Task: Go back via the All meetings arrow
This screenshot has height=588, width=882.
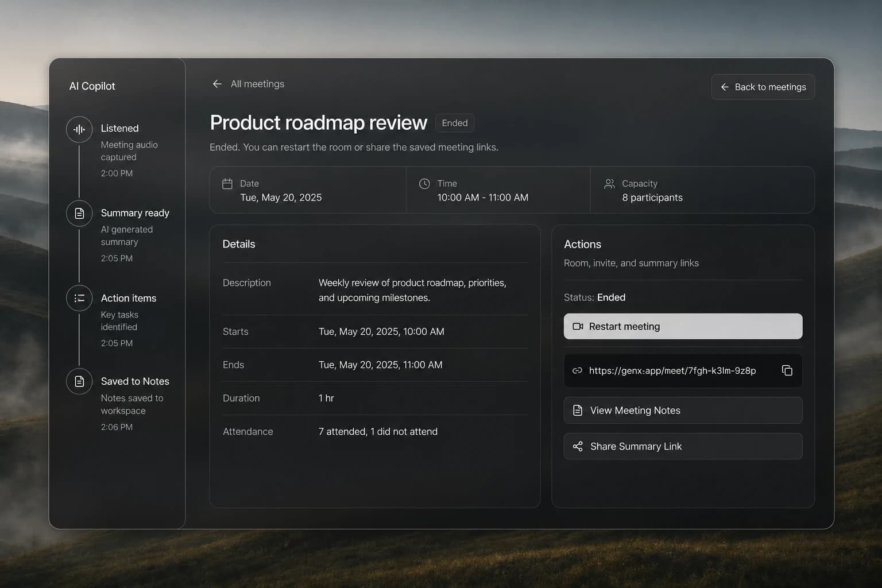Action: pos(217,84)
